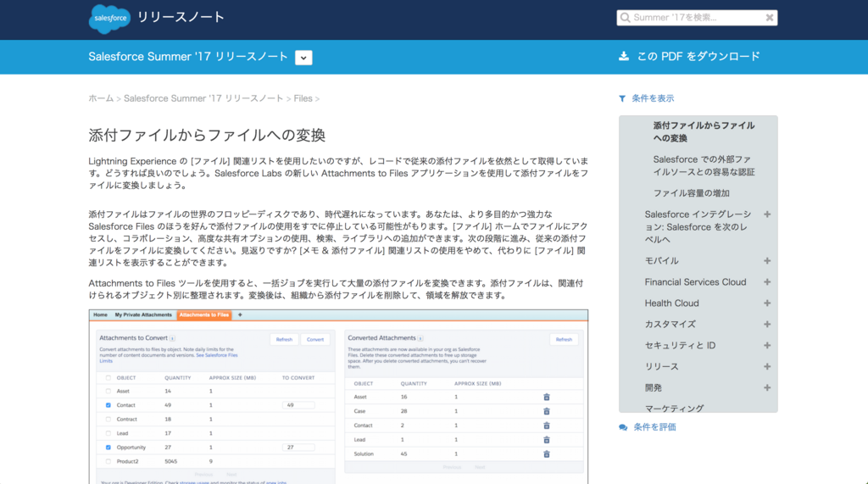This screenshot has height=484, width=868.
Task: Click the リリースノート header title
Action: [x=181, y=18]
